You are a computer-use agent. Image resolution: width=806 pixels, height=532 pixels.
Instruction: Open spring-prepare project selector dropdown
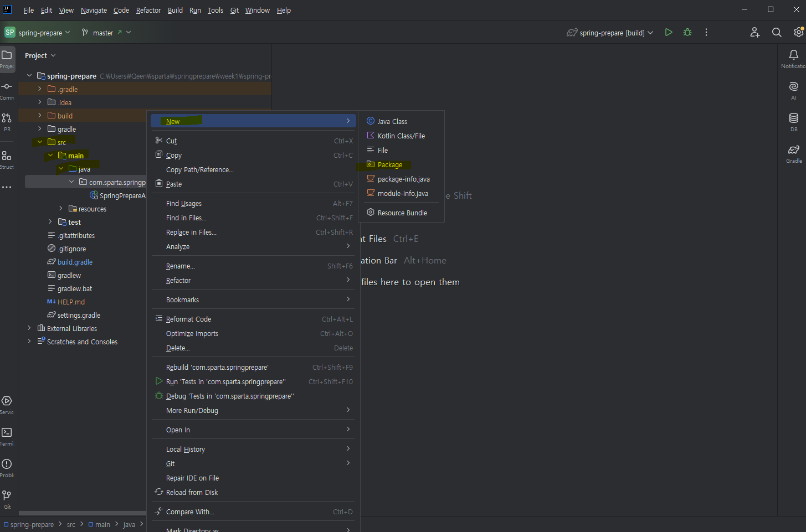click(38, 33)
